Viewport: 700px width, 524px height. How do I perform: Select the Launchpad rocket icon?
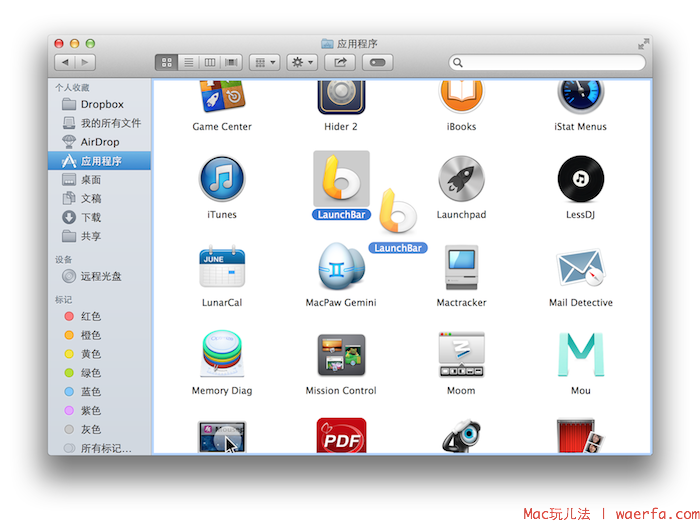(461, 179)
